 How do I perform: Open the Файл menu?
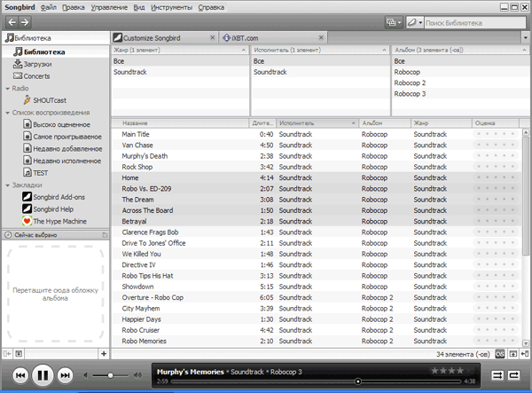[x=49, y=7]
